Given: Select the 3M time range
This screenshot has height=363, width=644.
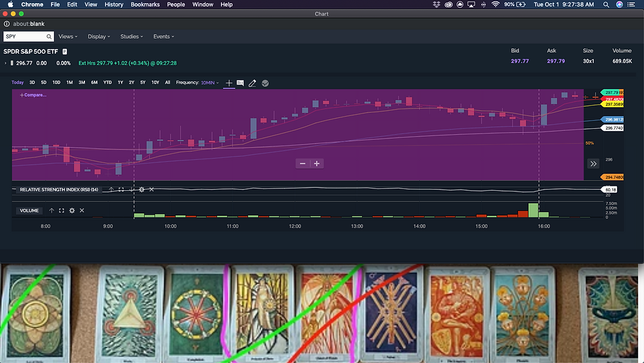Looking at the screenshot, I should coord(82,83).
